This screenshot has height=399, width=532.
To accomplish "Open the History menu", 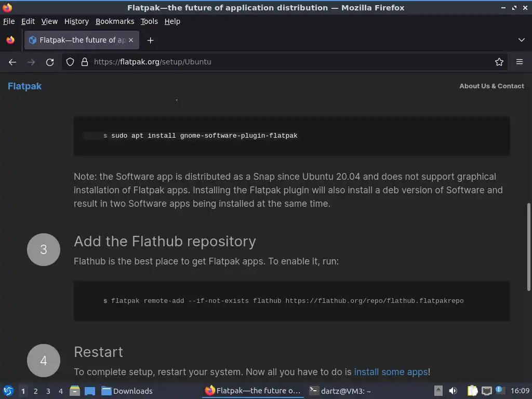I will [x=76, y=21].
